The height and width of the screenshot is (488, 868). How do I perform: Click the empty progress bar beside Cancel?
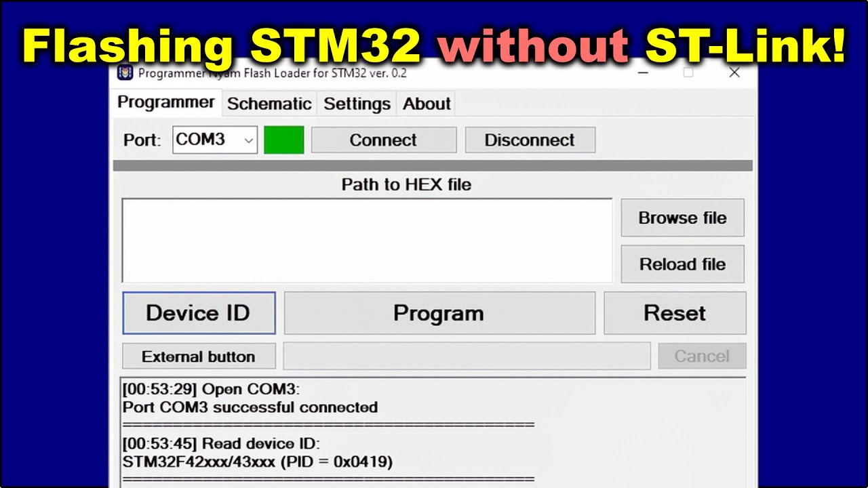click(467, 356)
